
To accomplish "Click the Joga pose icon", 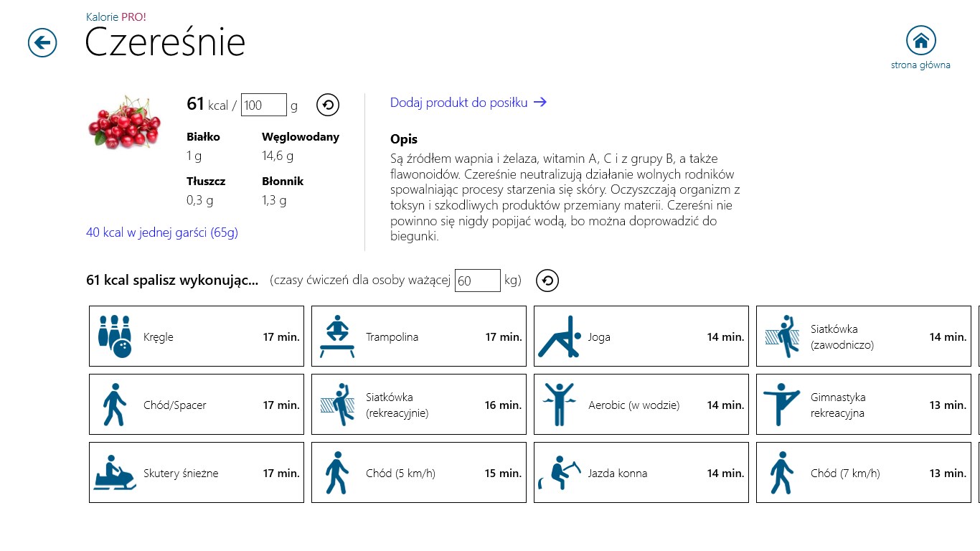I will pyautogui.click(x=560, y=336).
